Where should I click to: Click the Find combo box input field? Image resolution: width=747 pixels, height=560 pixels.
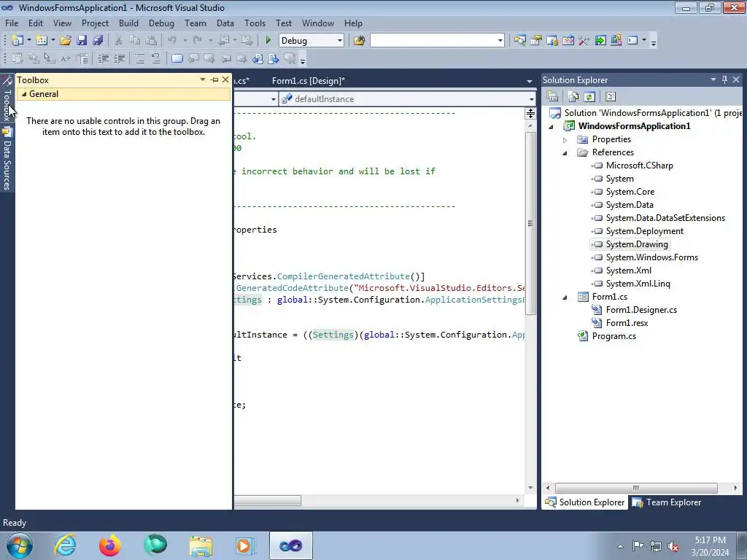[x=433, y=41]
